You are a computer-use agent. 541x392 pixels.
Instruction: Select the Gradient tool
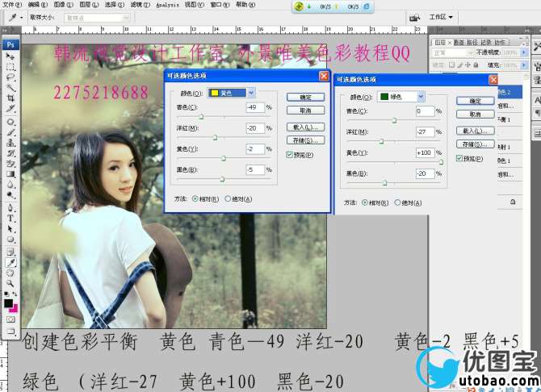(10, 173)
